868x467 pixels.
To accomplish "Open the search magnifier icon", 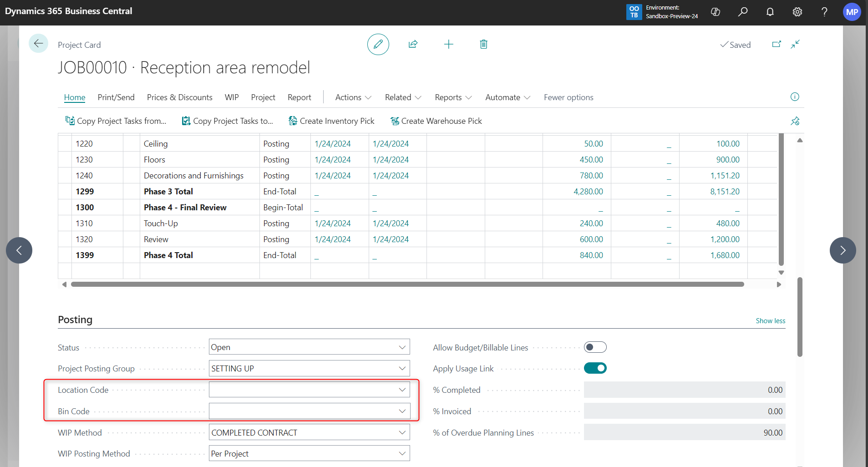I will point(743,12).
